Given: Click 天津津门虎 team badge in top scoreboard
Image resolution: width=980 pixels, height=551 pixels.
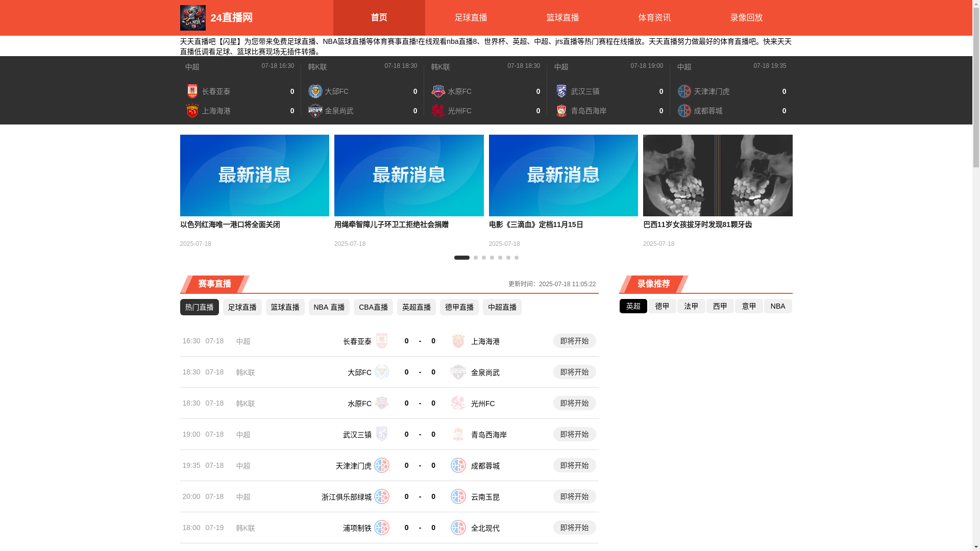Looking at the screenshot, I should pos(684,91).
